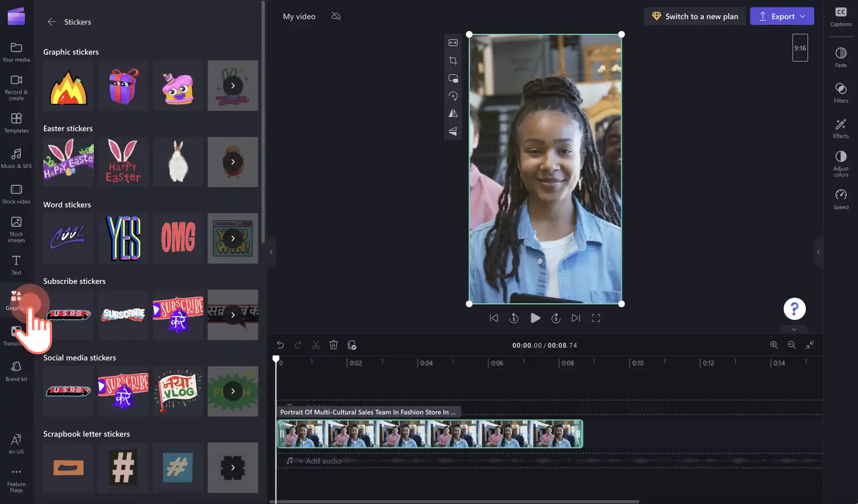Duplicate the selected clip
The width and height of the screenshot is (858, 504).
(352, 345)
